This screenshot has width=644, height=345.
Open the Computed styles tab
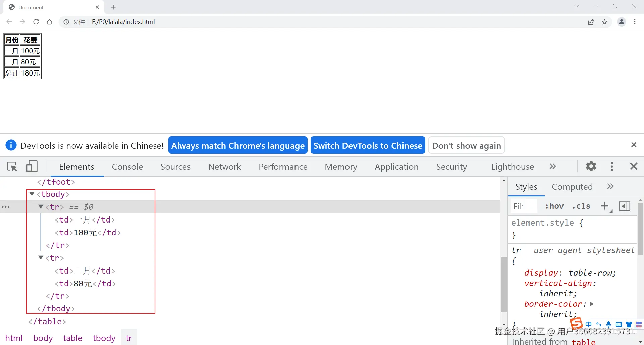572,187
